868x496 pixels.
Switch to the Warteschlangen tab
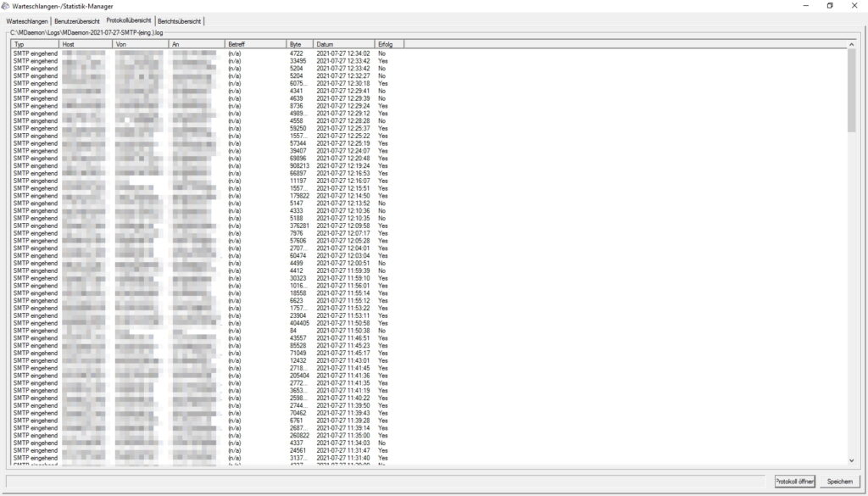(27, 20)
